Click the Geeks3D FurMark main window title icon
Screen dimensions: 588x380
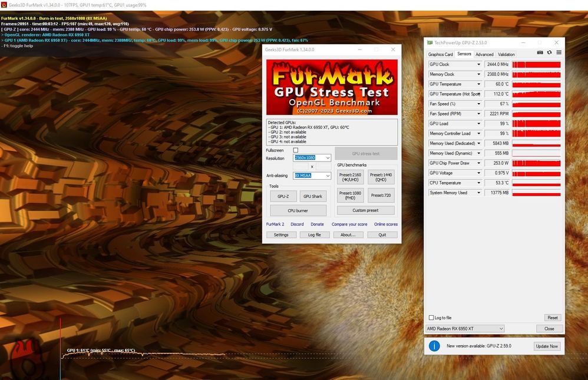[4, 5]
